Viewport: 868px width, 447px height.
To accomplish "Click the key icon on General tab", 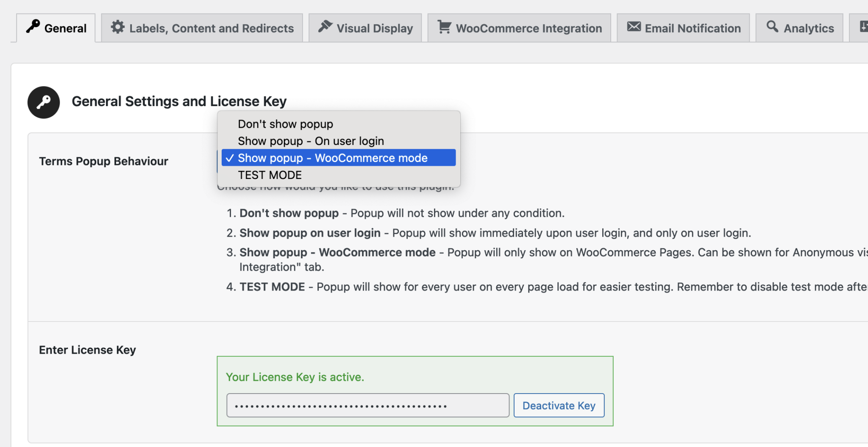I will (33, 26).
